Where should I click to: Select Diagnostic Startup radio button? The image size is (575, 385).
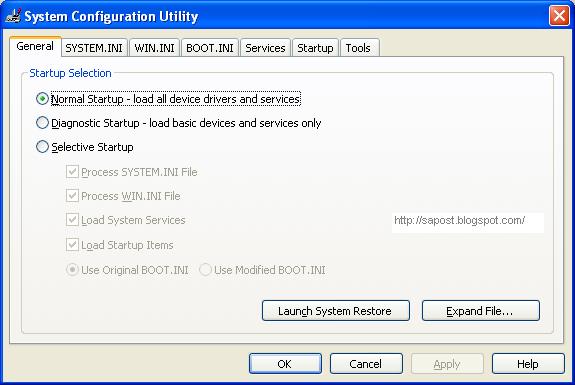click(42, 123)
